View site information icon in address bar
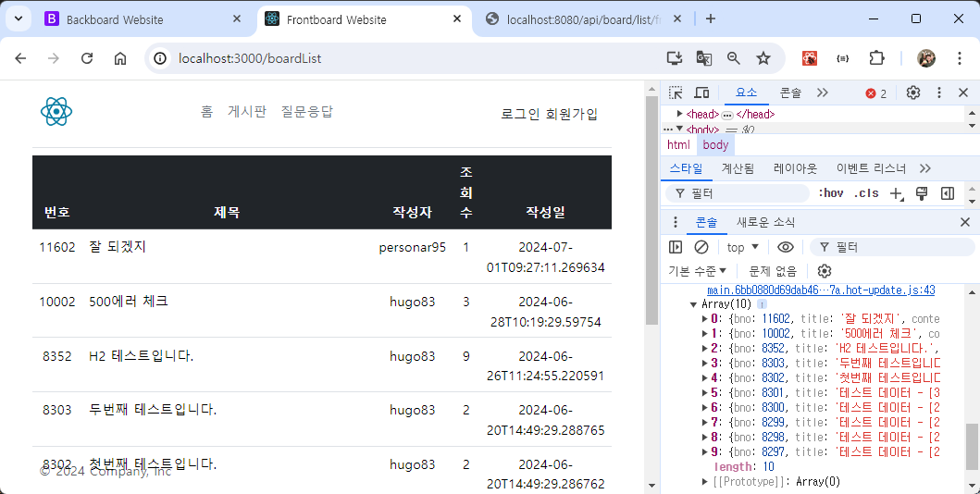 point(161,58)
